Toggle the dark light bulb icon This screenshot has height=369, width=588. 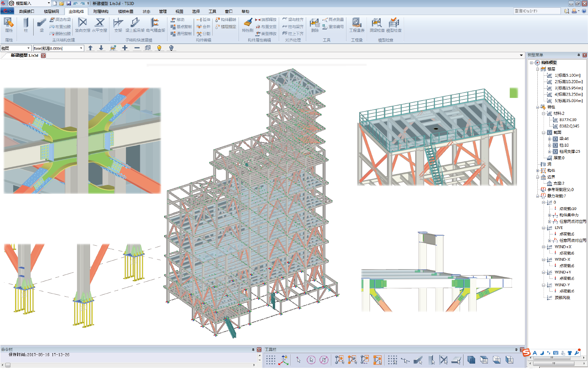point(171,48)
